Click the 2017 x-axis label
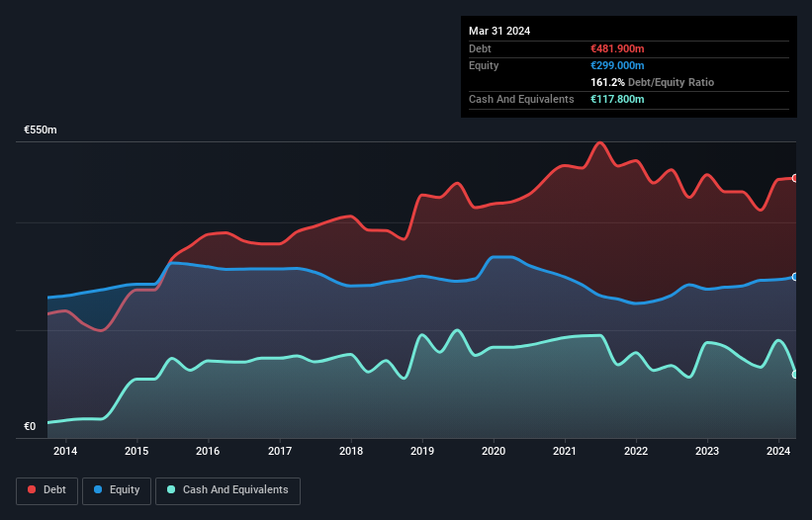The width and height of the screenshot is (812, 520). [x=280, y=451]
